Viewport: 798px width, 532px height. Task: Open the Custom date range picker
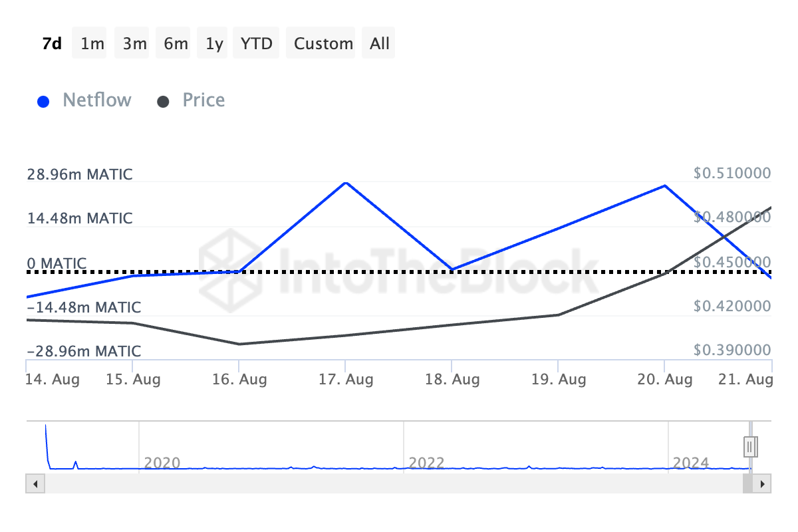(x=323, y=44)
